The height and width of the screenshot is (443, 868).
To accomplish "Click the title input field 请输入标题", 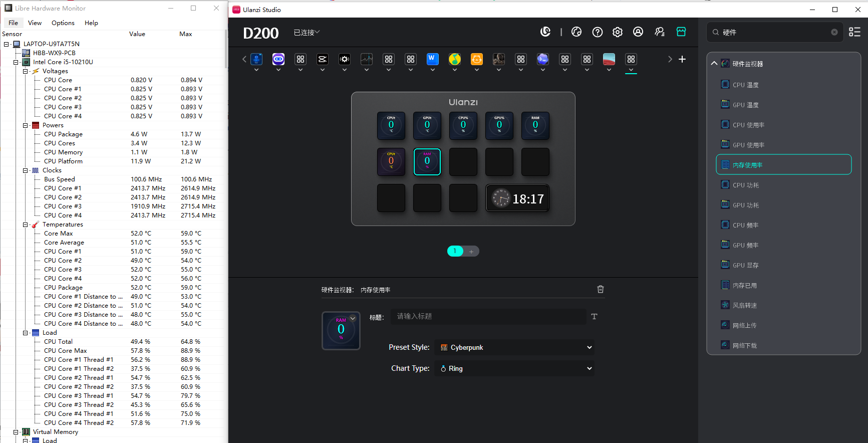I will tap(488, 316).
